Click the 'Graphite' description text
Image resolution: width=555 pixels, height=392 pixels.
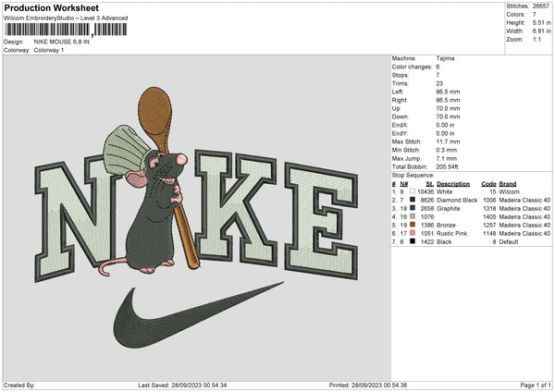pos(449,209)
